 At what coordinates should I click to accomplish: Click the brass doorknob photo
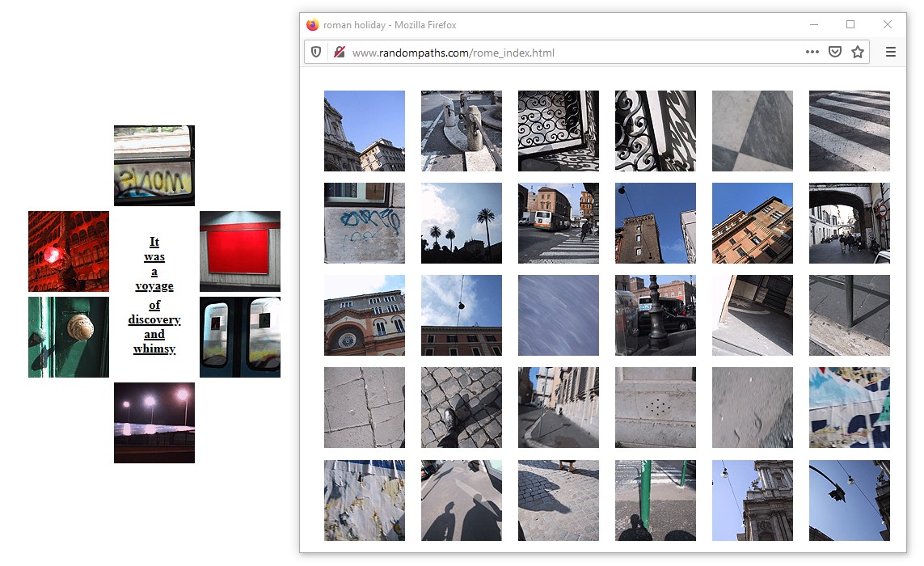point(69,337)
